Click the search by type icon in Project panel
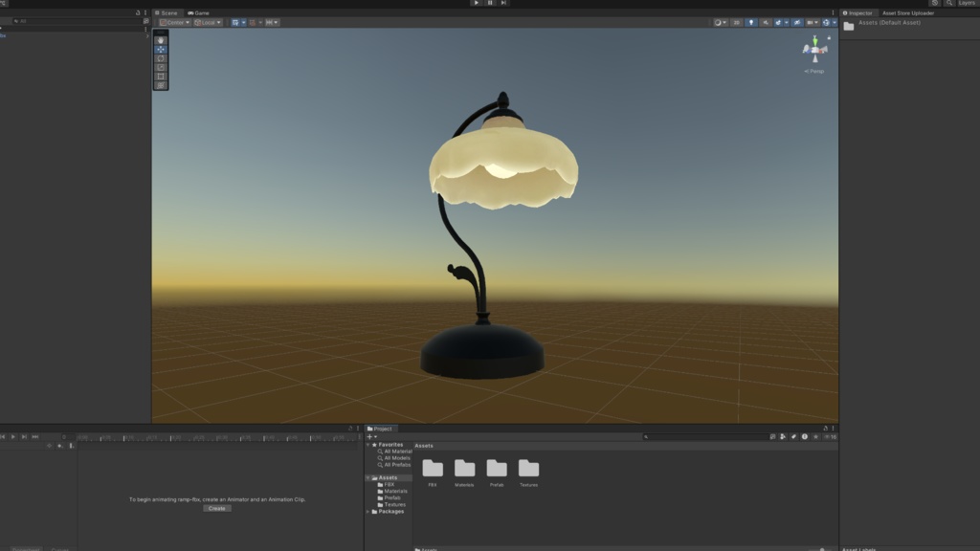980x551 pixels. (772, 436)
